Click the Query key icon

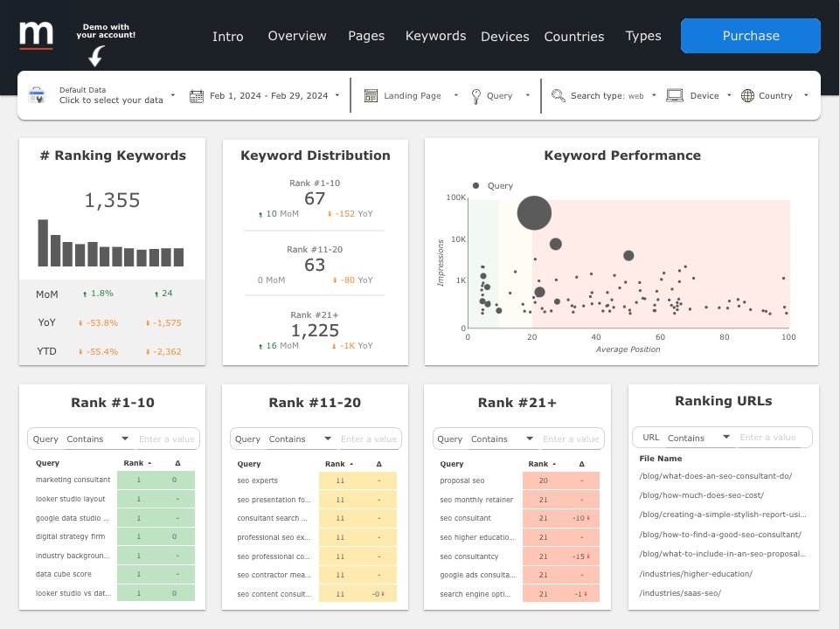tap(476, 96)
